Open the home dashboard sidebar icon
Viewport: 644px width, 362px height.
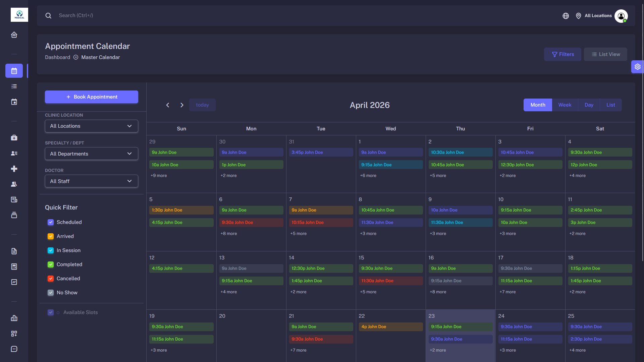tap(14, 35)
